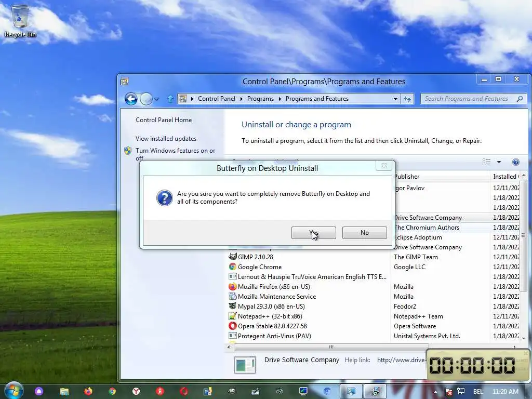The image size is (532, 399).
Task: Launch Firefox from the taskbar
Action: (88, 391)
